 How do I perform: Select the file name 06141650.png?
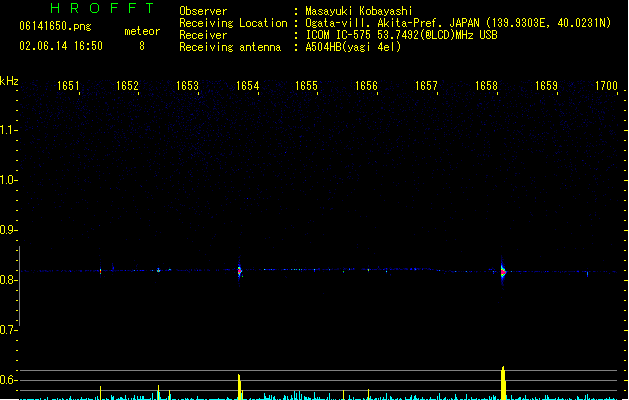click(55, 26)
